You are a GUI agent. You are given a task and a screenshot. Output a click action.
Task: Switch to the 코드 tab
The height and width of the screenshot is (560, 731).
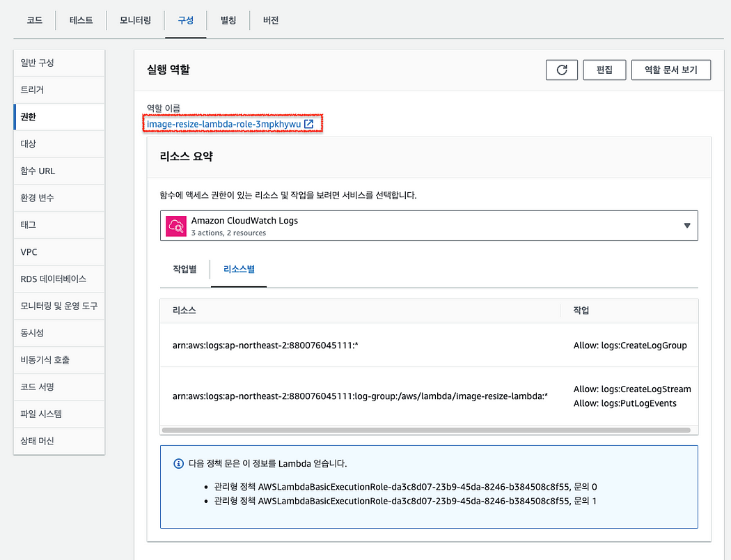coord(35,20)
